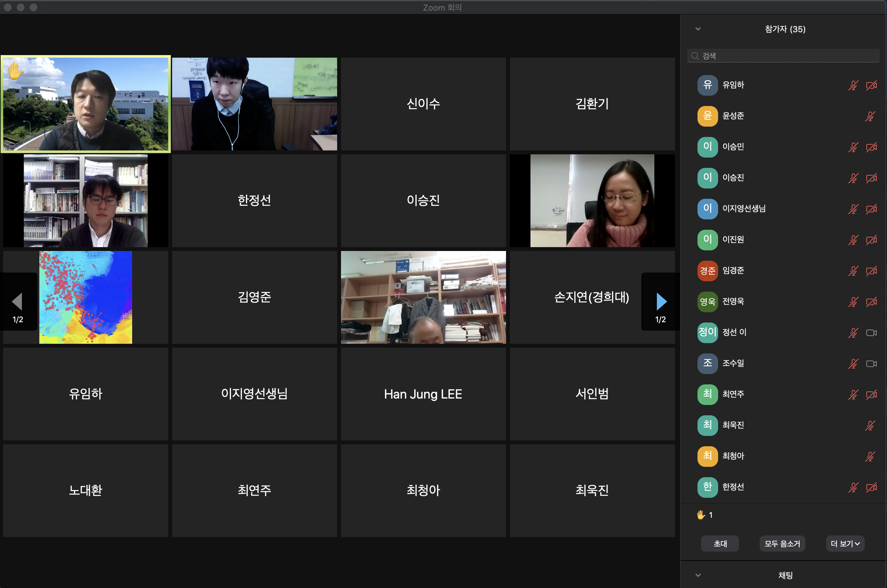Click the muted microphone icon for 전영욱
Image resolution: width=887 pixels, height=588 pixels.
853,302
